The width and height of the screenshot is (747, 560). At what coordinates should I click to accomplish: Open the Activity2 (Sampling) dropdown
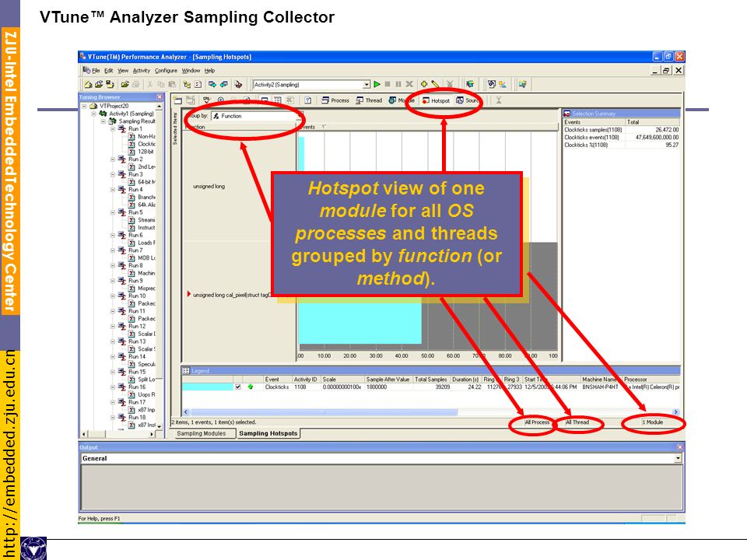(x=366, y=84)
